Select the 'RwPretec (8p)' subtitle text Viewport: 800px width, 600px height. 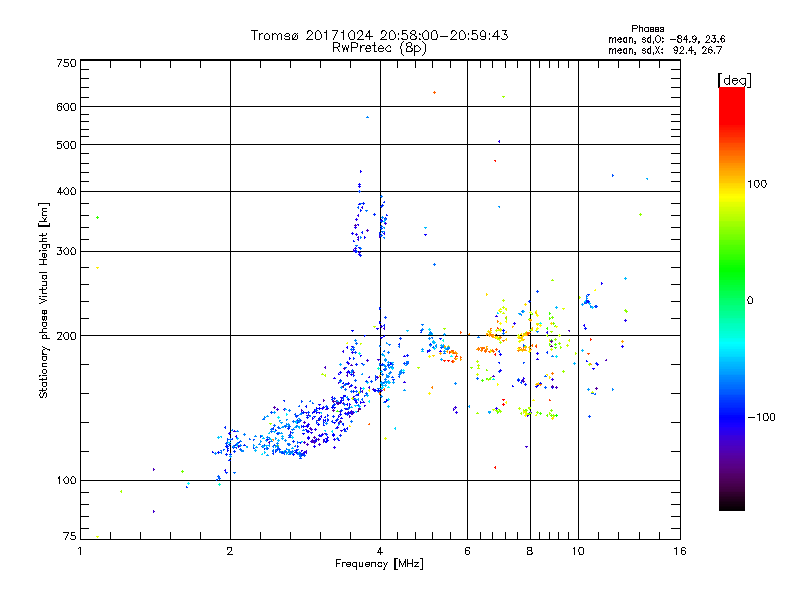tap(379, 48)
